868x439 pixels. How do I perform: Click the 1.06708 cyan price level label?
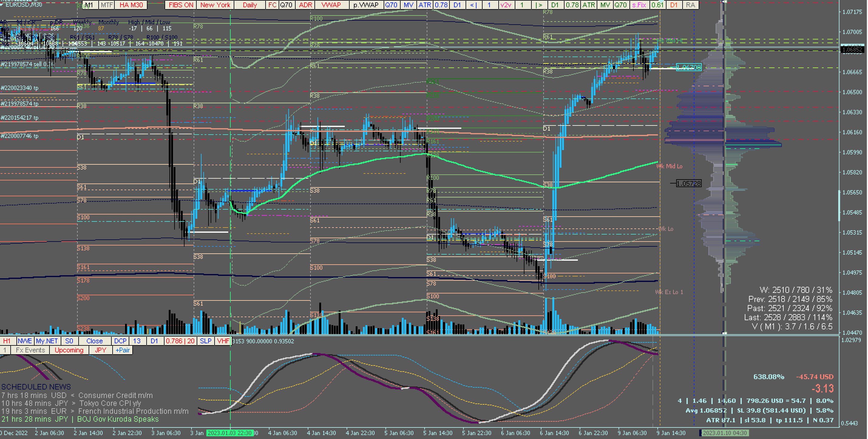[688, 68]
